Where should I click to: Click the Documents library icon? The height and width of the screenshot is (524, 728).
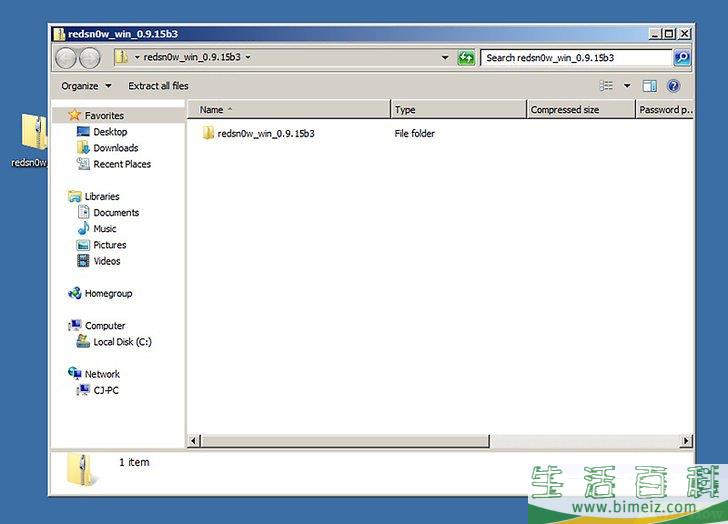coord(84,212)
